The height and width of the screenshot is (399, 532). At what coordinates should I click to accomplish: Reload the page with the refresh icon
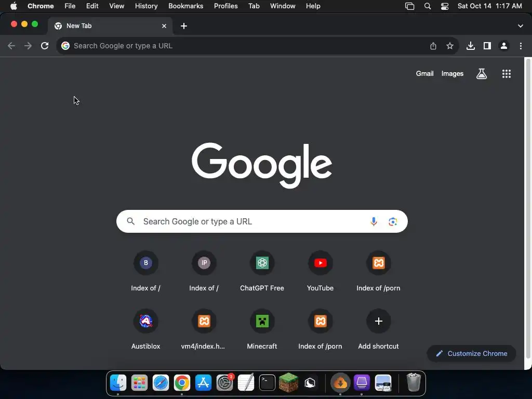tap(45, 46)
